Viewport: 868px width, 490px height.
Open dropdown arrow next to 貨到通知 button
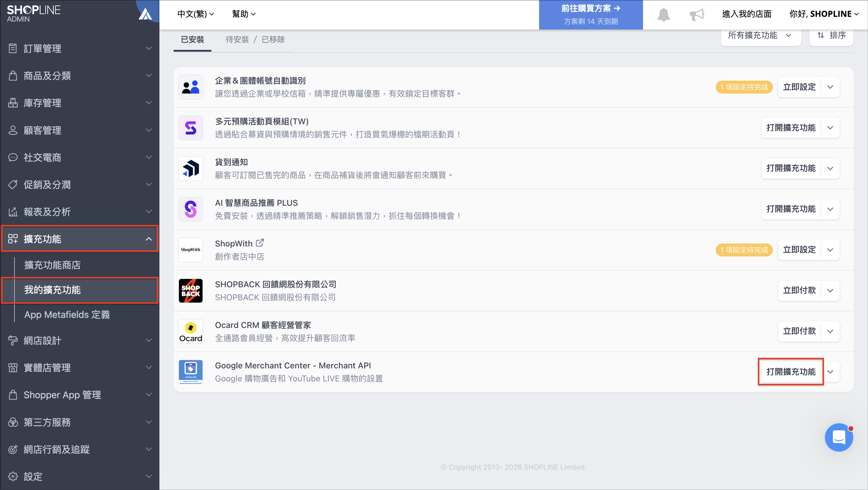pyautogui.click(x=830, y=168)
